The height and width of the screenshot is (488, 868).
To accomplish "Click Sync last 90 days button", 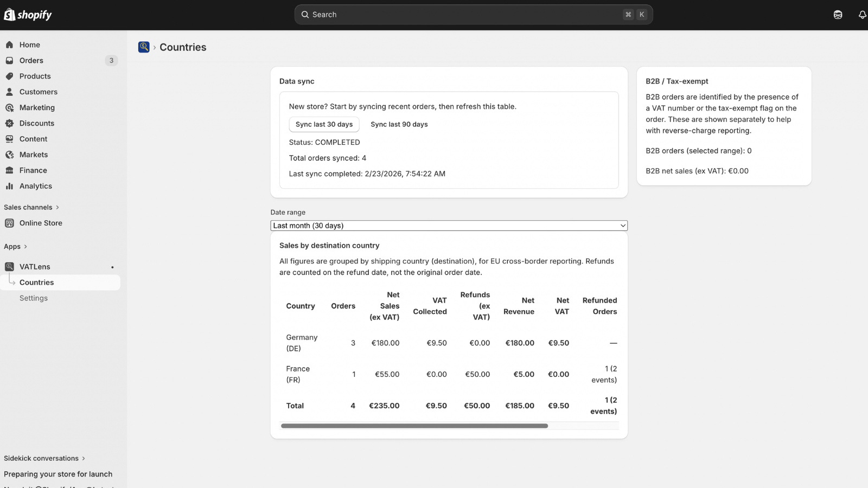I will 399,124.
